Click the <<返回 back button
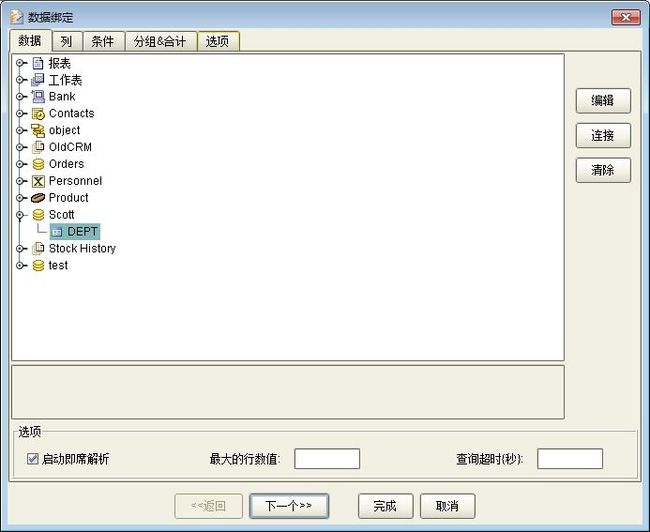Viewport: 650px width, 532px height. [x=209, y=506]
